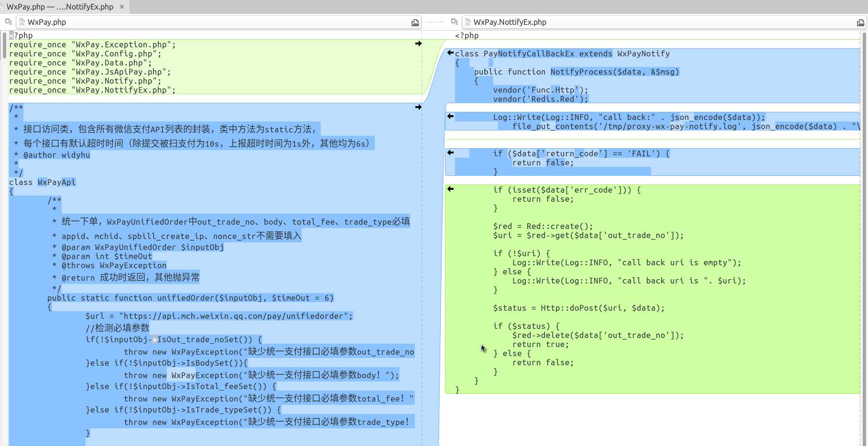Pull the return_code FAIL chunk leftward

pos(450,152)
